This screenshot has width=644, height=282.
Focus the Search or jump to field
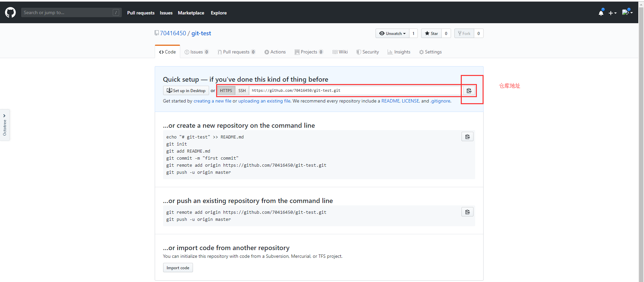coord(71,12)
